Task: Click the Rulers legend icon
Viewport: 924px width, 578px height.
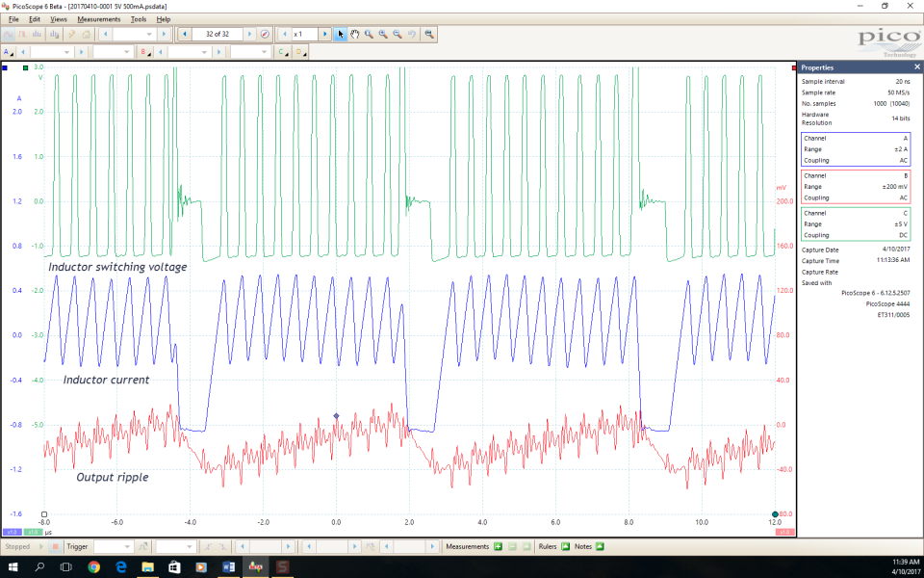Action: click(x=566, y=547)
